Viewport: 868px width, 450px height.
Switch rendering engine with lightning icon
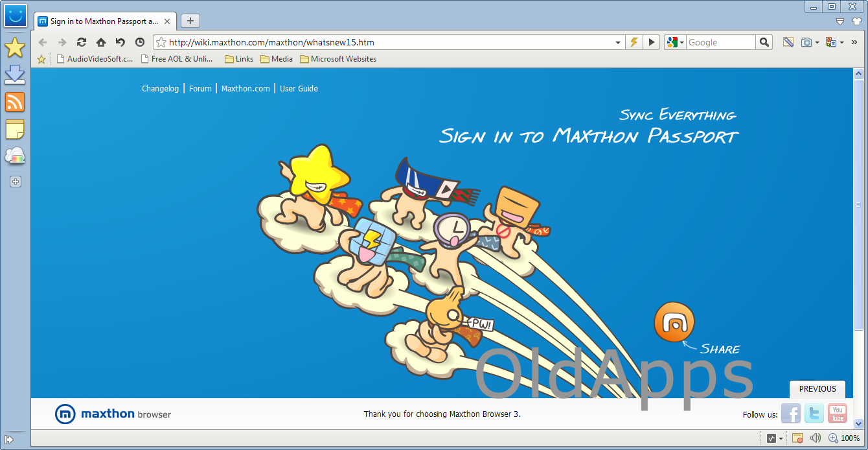coord(634,42)
